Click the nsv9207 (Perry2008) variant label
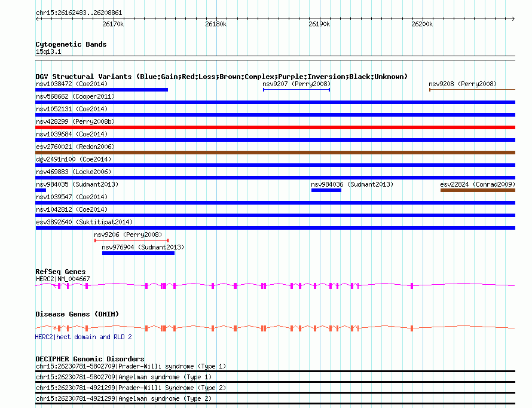This screenshot has height=408, width=532. (296, 84)
